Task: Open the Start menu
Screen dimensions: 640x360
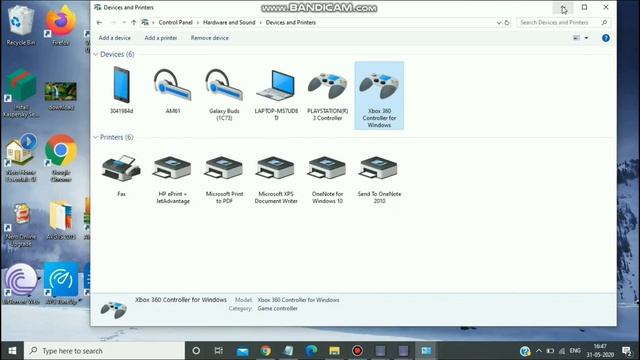Action: tap(12, 351)
